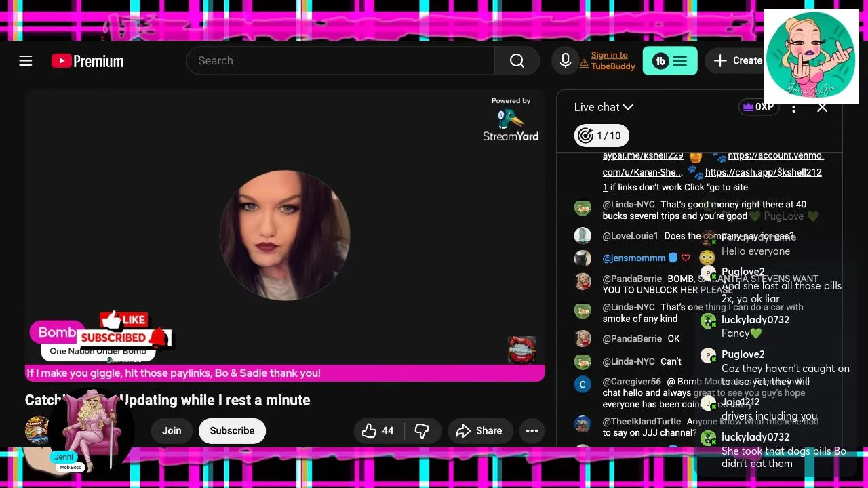Image resolution: width=868 pixels, height=488 pixels.
Task: Select @PandaBerrie OK chat message
Action: coord(641,338)
